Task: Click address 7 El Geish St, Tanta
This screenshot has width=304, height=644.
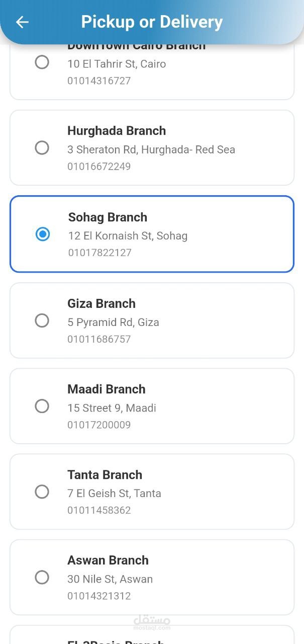Action: pyautogui.click(x=114, y=494)
